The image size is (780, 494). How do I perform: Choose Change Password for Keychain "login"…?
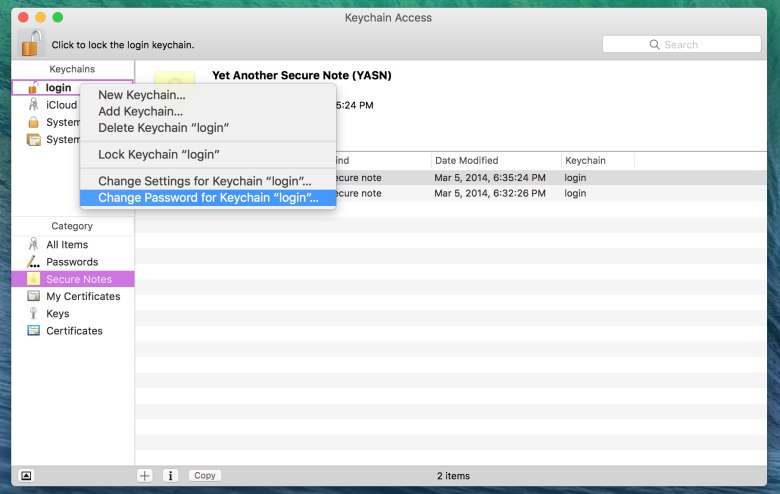208,198
